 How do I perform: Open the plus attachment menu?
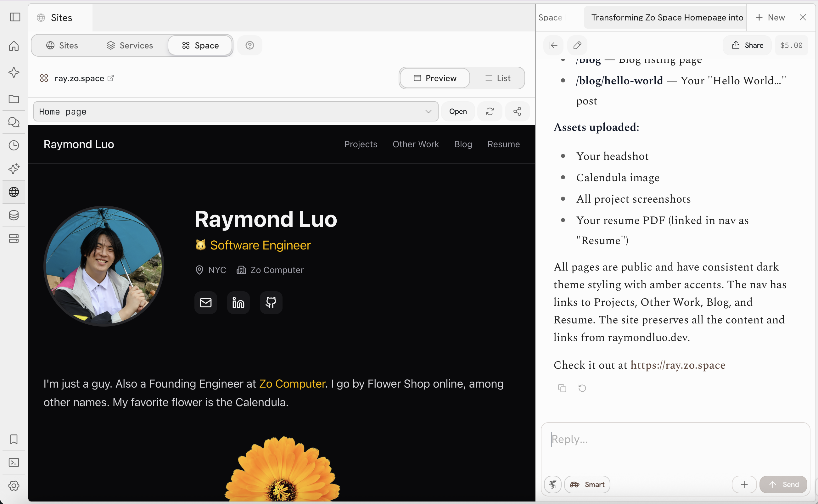pyautogui.click(x=744, y=485)
